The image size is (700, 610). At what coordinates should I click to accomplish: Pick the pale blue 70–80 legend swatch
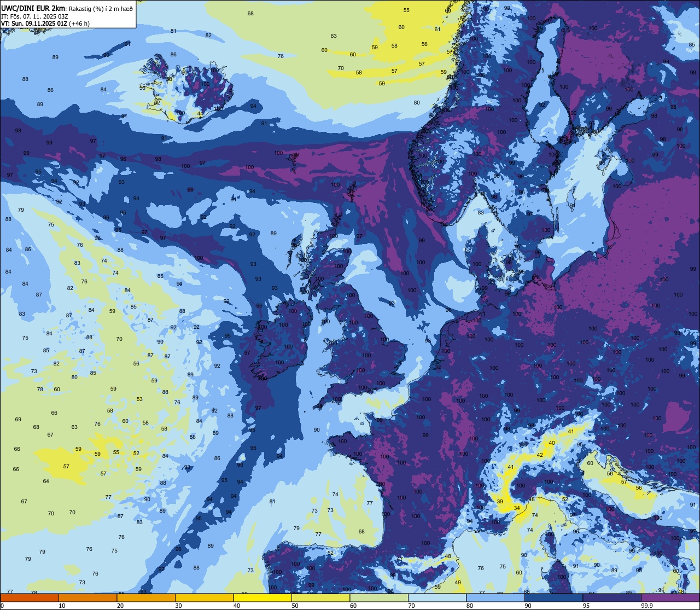click(437, 597)
